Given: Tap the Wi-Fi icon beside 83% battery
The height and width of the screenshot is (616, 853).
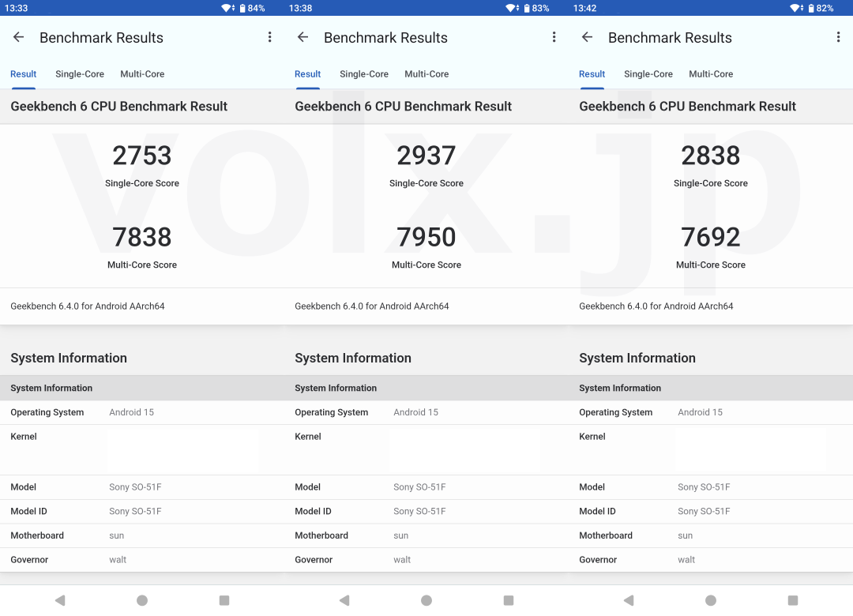Looking at the screenshot, I should point(512,8).
